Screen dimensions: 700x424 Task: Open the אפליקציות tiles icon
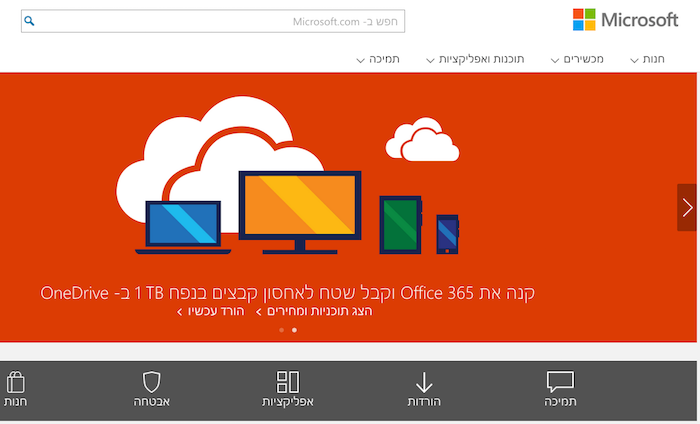point(288,382)
